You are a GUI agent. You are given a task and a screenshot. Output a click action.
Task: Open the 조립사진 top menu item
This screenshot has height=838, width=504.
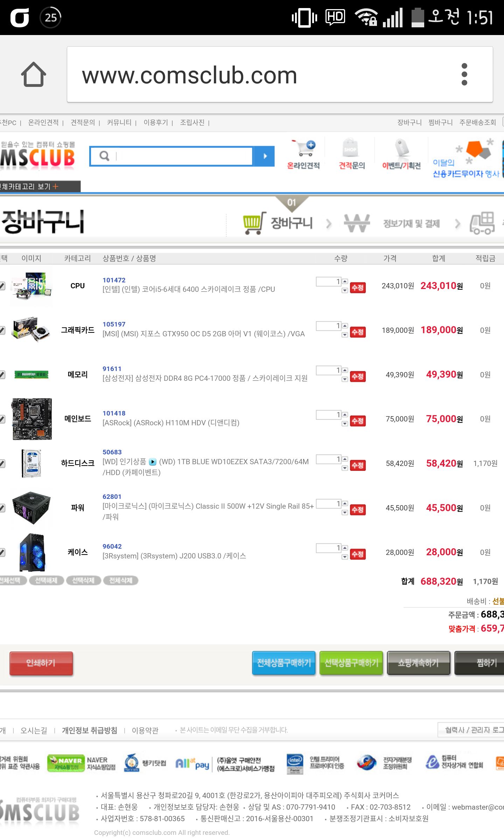pyautogui.click(x=192, y=122)
